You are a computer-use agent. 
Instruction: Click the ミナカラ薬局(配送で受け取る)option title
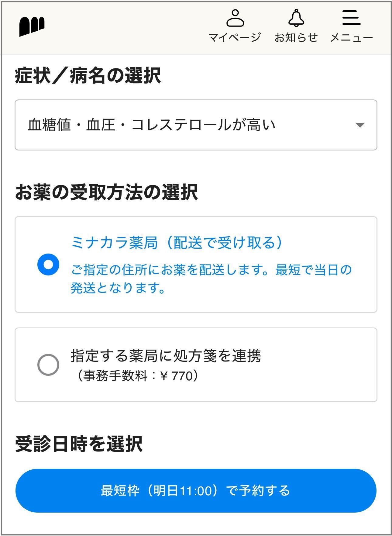(x=177, y=243)
